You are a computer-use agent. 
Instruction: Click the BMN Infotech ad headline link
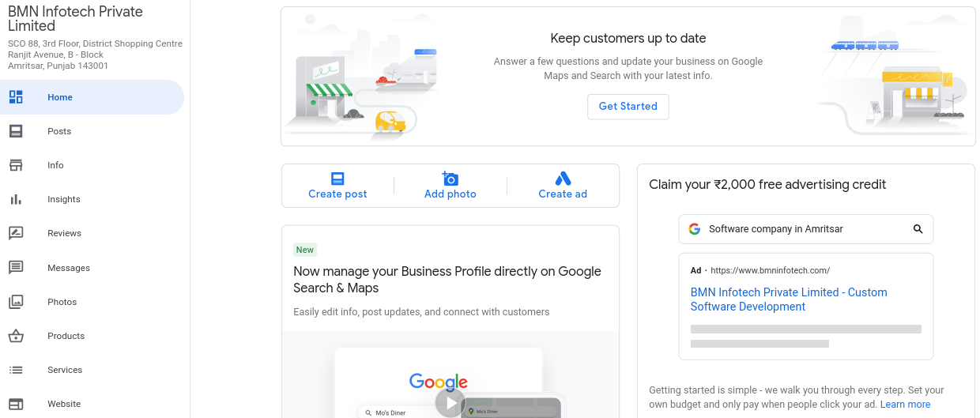[789, 299]
